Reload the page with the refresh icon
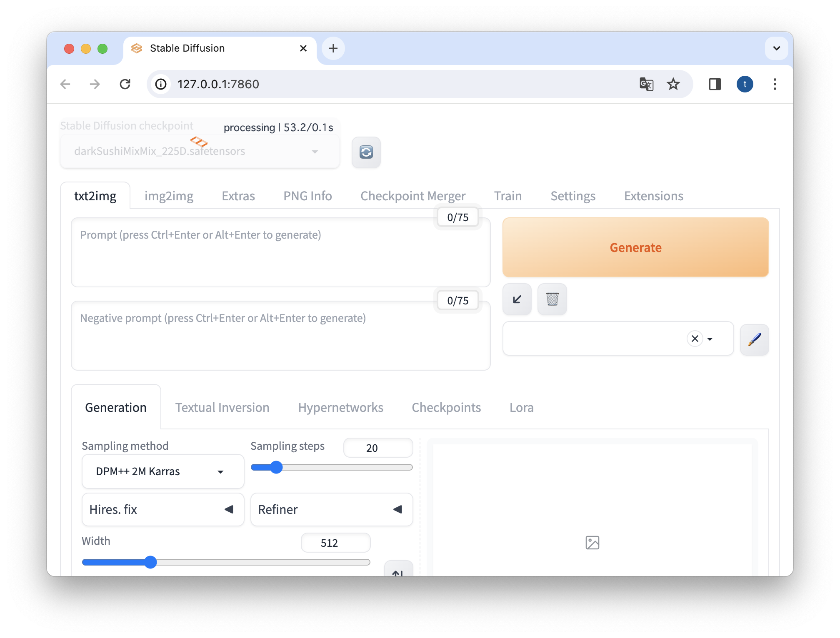This screenshot has width=840, height=638. click(x=125, y=84)
